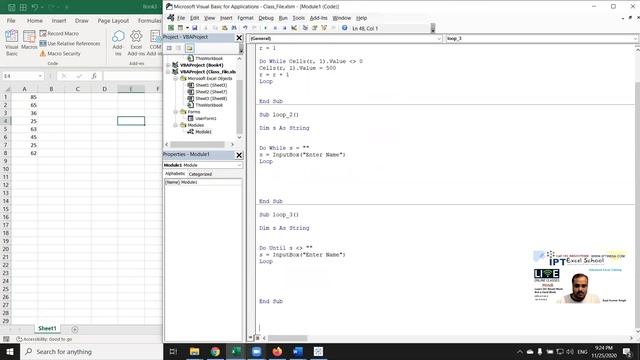The height and width of the screenshot is (360, 640).
Task: Open the Home ribbon tab in Excel
Action: pyautogui.click(x=35, y=20)
